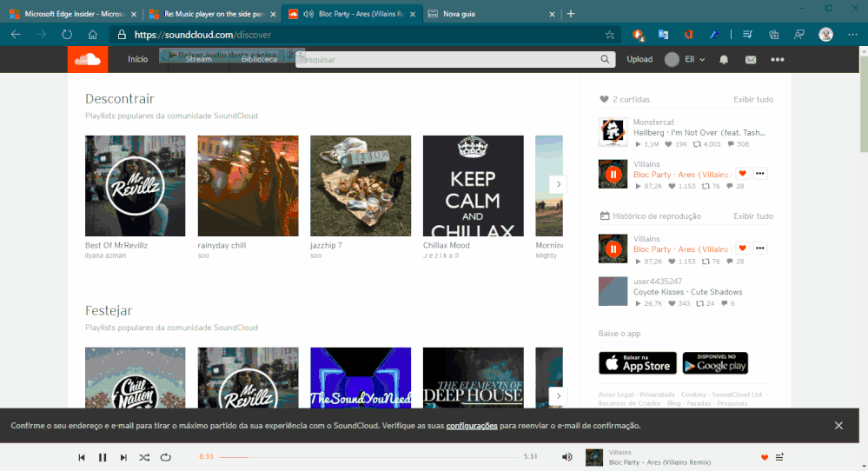Open rainyday chill playlist cover
The image size is (868, 471).
click(x=248, y=186)
